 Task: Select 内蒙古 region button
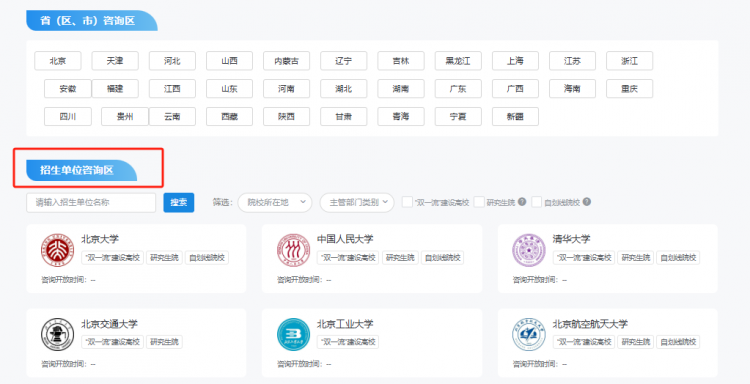(x=287, y=61)
